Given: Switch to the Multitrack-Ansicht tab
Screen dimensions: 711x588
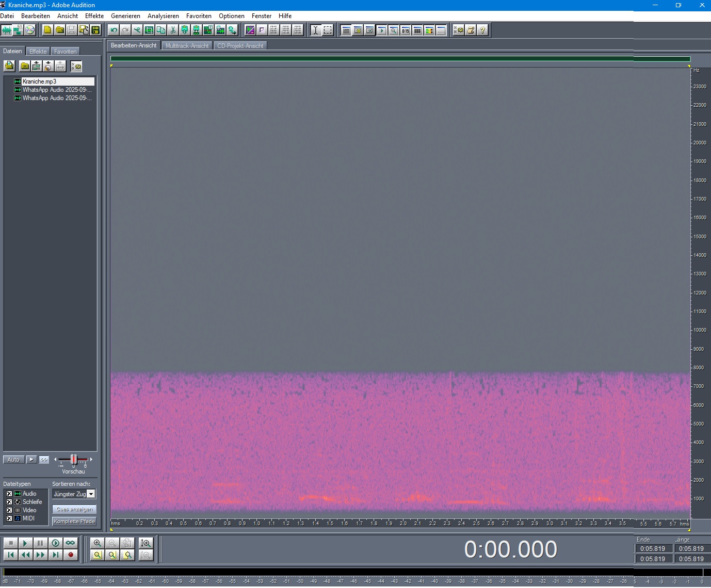Looking at the screenshot, I should (187, 46).
